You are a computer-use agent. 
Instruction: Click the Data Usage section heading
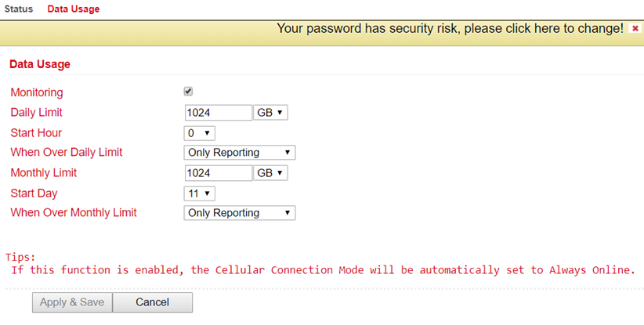(x=40, y=64)
